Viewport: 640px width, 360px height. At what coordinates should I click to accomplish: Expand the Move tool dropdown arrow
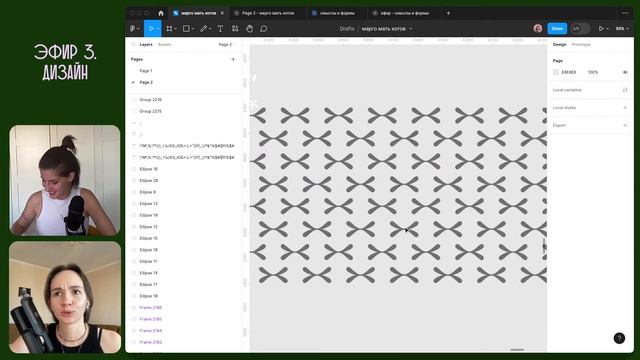pyautogui.click(x=158, y=29)
